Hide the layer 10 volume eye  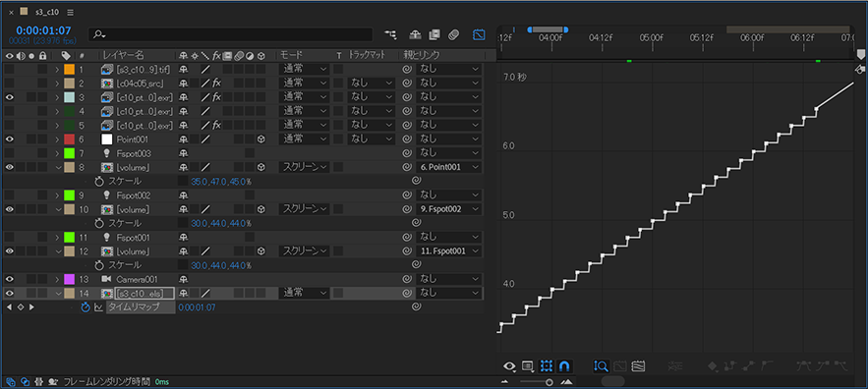10,209
